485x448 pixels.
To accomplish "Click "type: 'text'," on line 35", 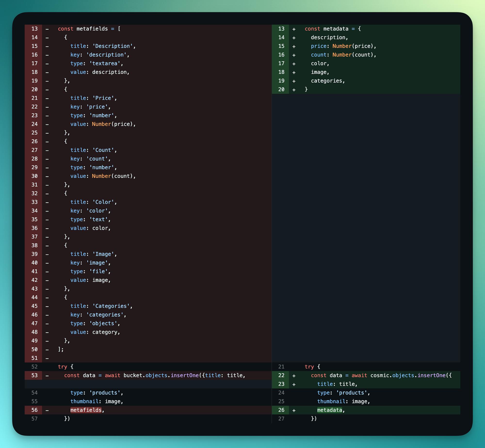I will 90,219.
